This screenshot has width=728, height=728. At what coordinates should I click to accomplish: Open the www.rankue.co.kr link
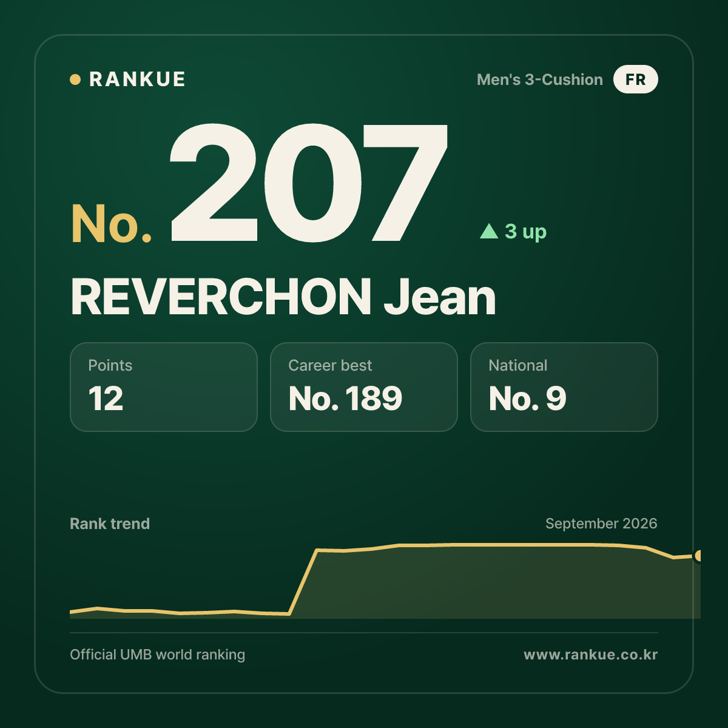[590, 655]
